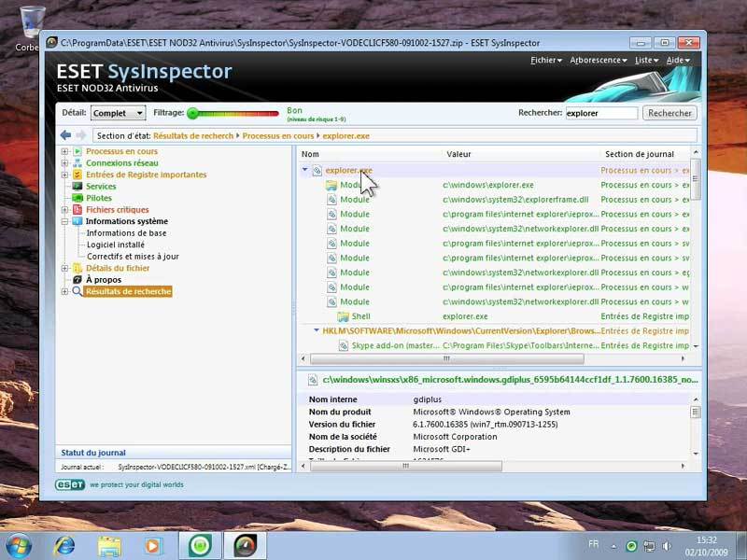Viewport: 747px width, 560px height.
Task: Click the À propos icon
Action: coord(78,280)
